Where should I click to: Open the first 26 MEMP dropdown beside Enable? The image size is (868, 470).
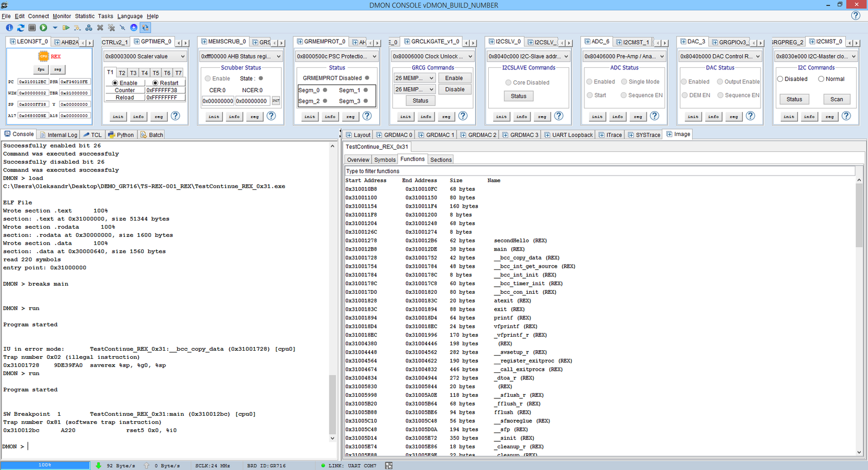tap(414, 78)
